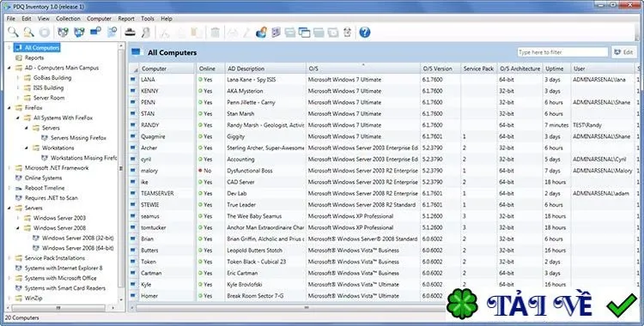Viewport: 644px width, 326px height.
Task: Open the Tools menu
Action: [148, 19]
